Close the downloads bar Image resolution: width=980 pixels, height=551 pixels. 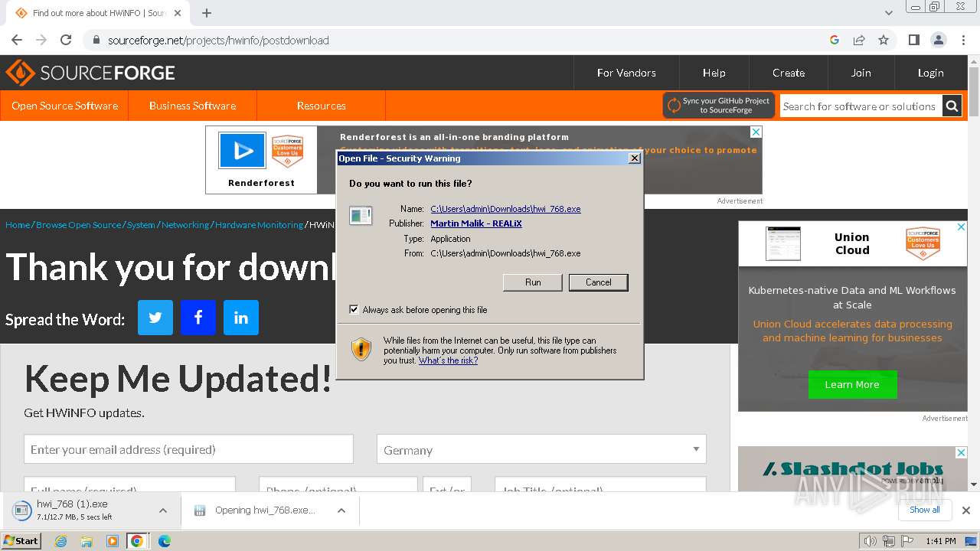[966, 510]
